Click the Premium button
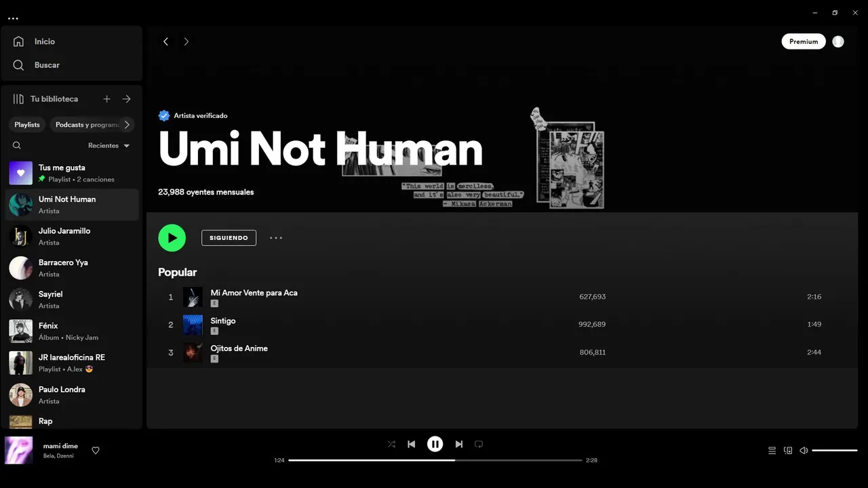Screen dimensions: 868x488 click(804, 41)
